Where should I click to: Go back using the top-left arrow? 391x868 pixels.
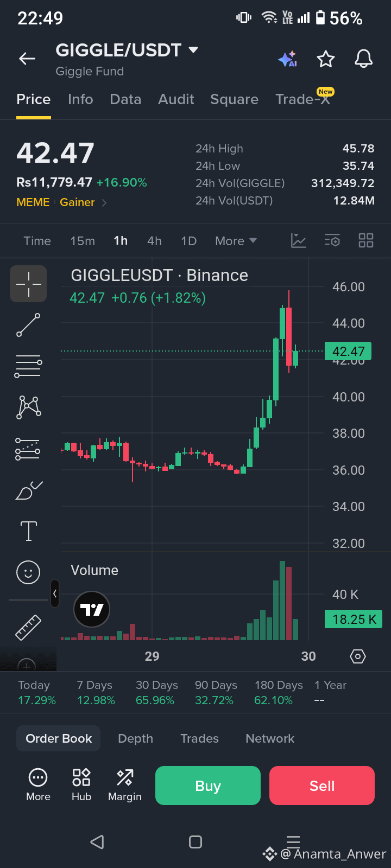tap(27, 59)
